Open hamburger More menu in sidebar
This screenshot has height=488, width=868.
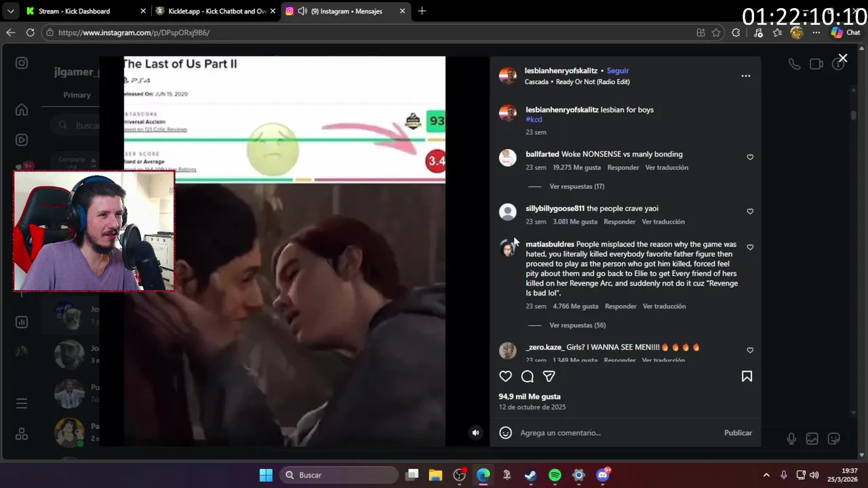(22, 403)
